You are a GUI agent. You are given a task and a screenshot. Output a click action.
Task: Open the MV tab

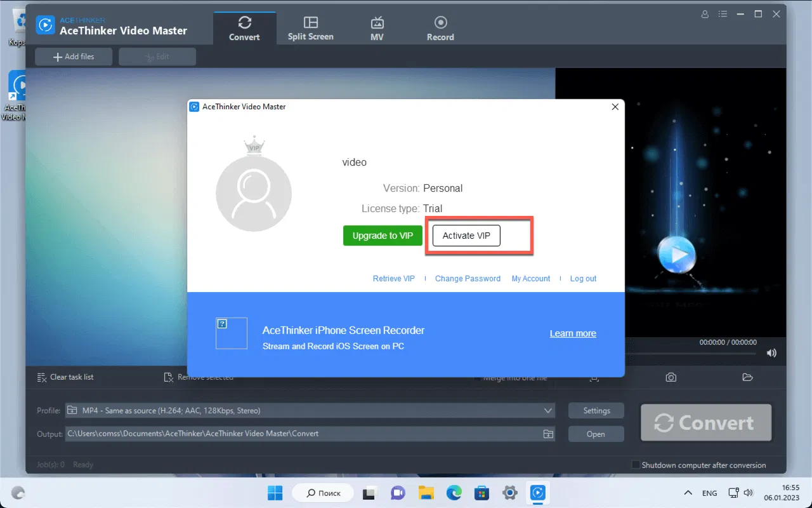click(377, 28)
